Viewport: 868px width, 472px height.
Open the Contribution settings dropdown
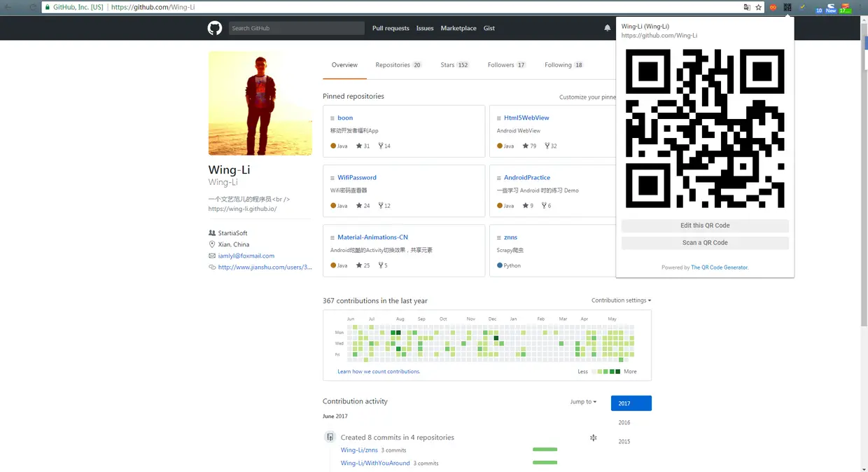click(620, 300)
